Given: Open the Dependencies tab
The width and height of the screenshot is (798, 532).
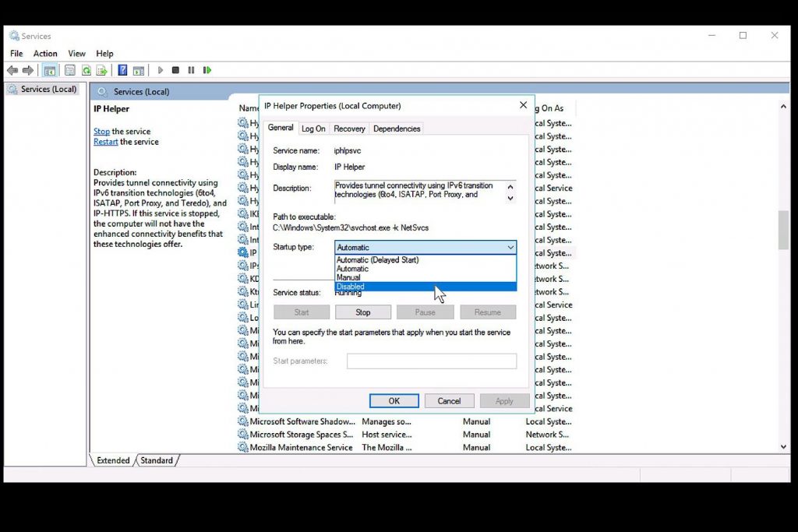Looking at the screenshot, I should coord(397,129).
